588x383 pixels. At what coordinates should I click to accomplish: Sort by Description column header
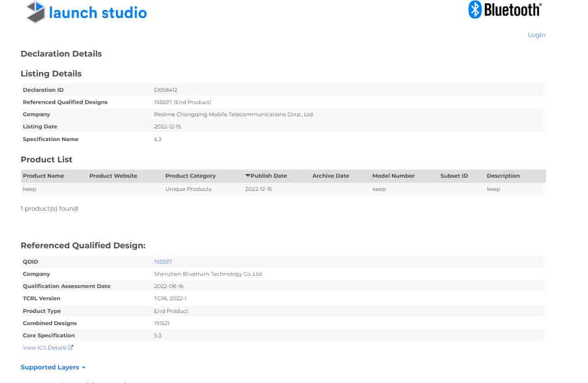click(x=503, y=175)
